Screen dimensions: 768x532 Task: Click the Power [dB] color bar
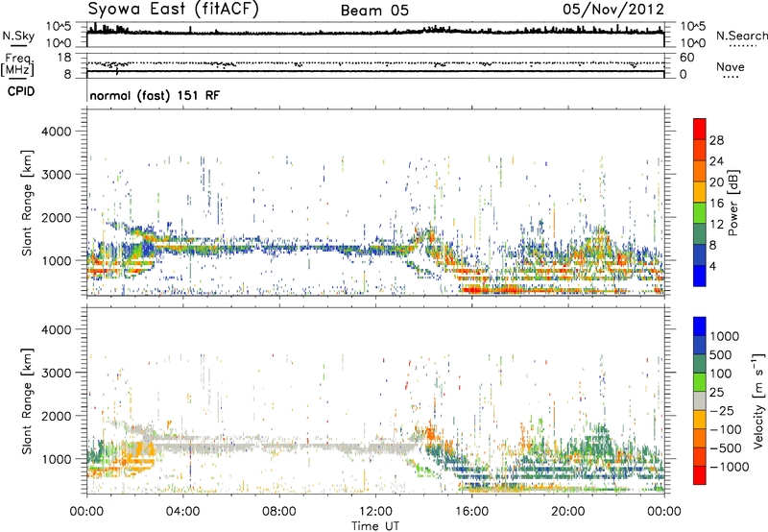click(x=700, y=203)
